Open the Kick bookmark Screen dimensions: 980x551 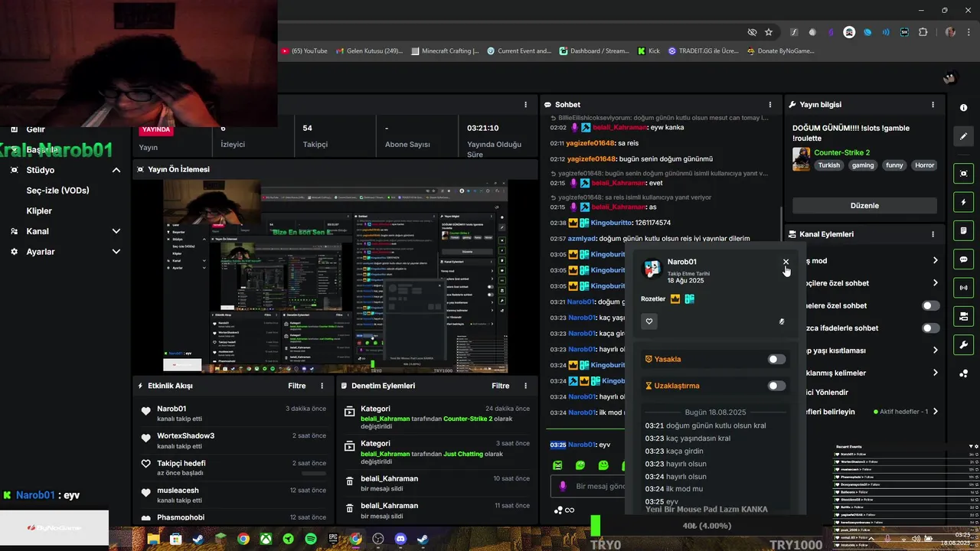[648, 51]
